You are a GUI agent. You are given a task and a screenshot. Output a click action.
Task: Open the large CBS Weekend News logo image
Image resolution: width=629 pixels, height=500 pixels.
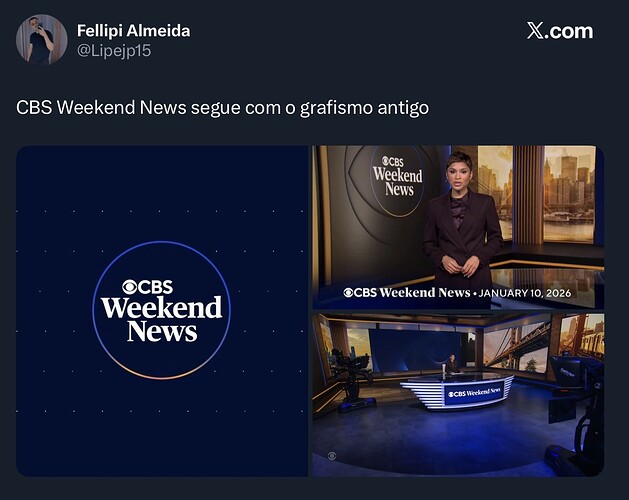[162, 311]
